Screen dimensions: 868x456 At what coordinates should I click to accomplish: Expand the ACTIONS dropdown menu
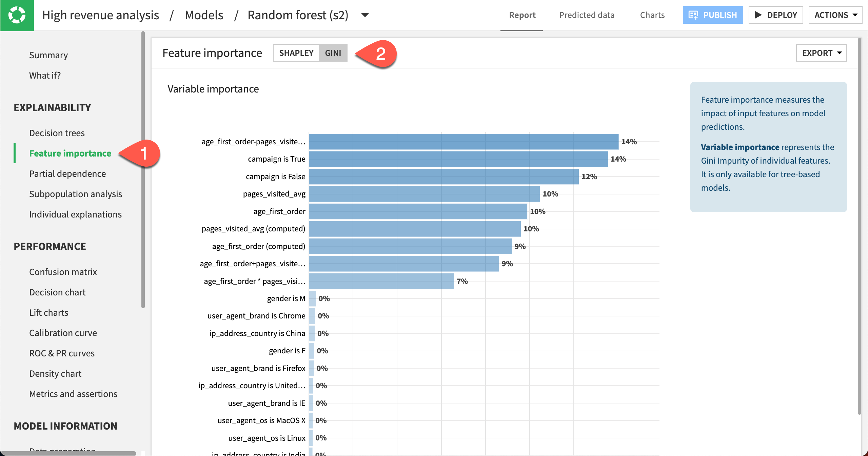[x=835, y=15]
